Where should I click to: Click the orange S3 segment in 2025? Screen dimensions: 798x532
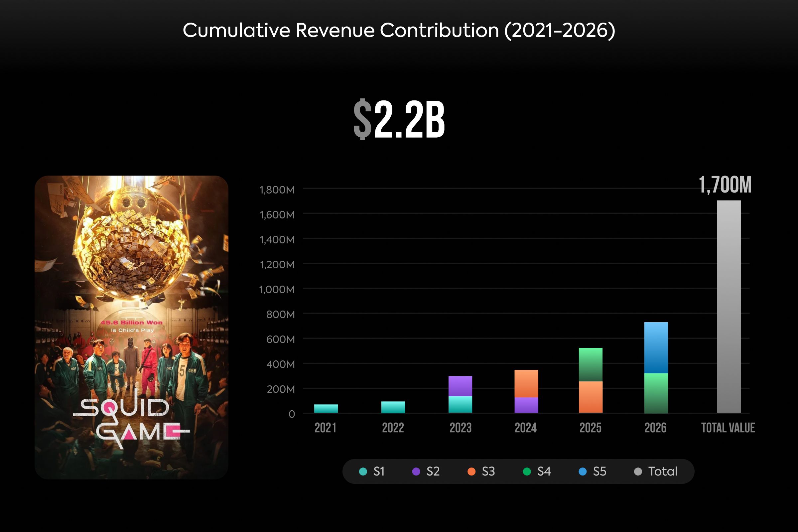591,397
